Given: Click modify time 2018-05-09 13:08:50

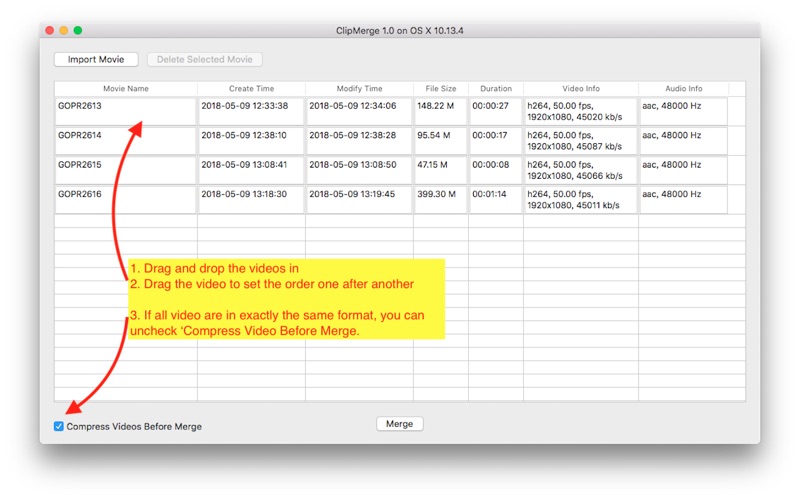Looking at the screenshot, I should (x=359, y=170).
